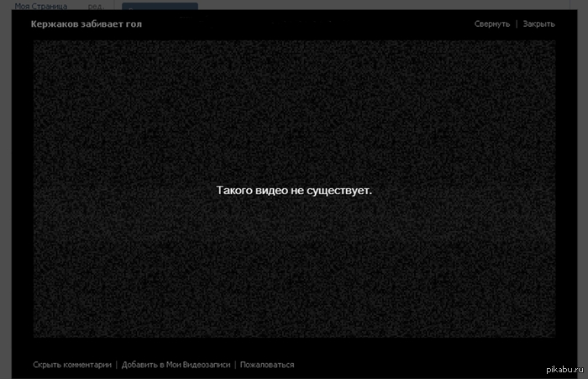Hide comments with Скрыть комментарии
Viewport: 588px width, 379px height.
point(72,365)
